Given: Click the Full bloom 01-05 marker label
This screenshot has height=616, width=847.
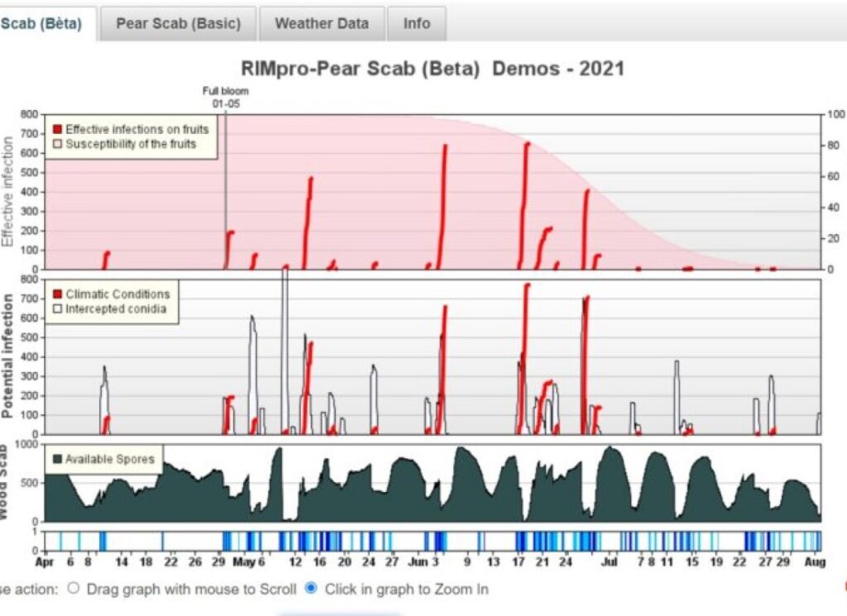Looking at the screenshot, I should (x=226, y=98).
